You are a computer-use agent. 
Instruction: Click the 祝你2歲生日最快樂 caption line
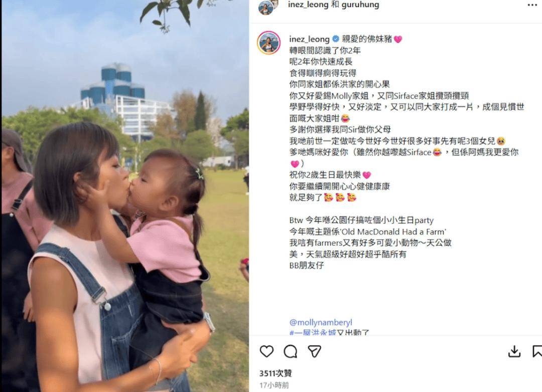[x=330, y=175]
